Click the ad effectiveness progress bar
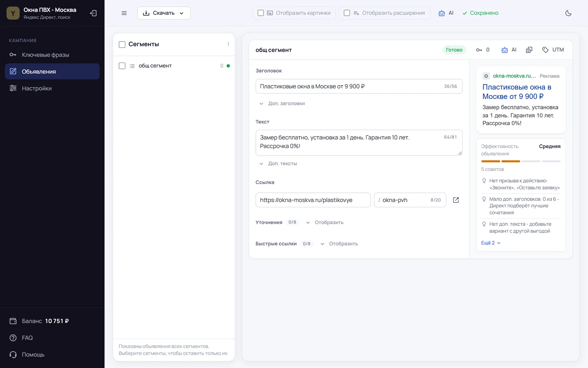Image resolution: width=588 pixels, height=368 pixels. click(x=521, y=161)
